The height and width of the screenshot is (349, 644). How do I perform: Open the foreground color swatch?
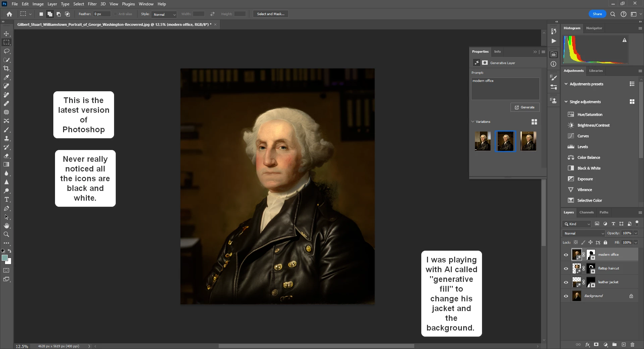click(x=4, y=258)
